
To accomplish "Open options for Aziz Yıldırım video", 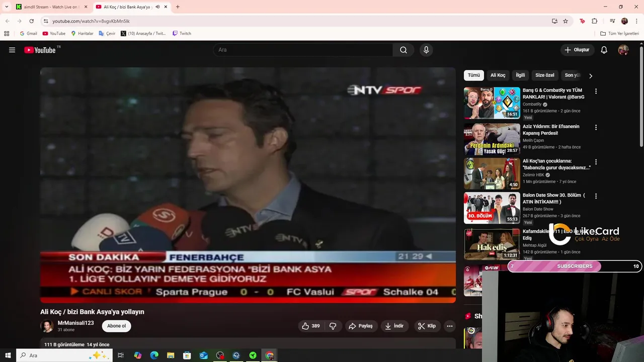I will [596, 128].
